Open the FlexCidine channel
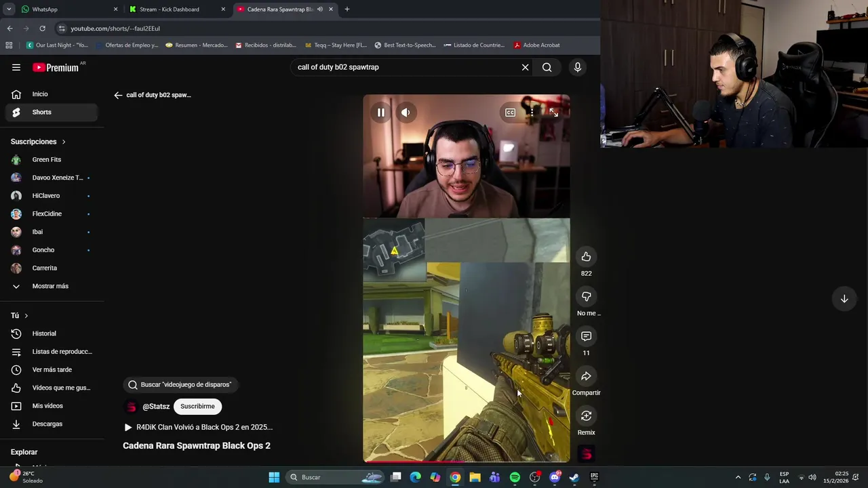Viewport: 868px width, 488px height. (52, 214)
